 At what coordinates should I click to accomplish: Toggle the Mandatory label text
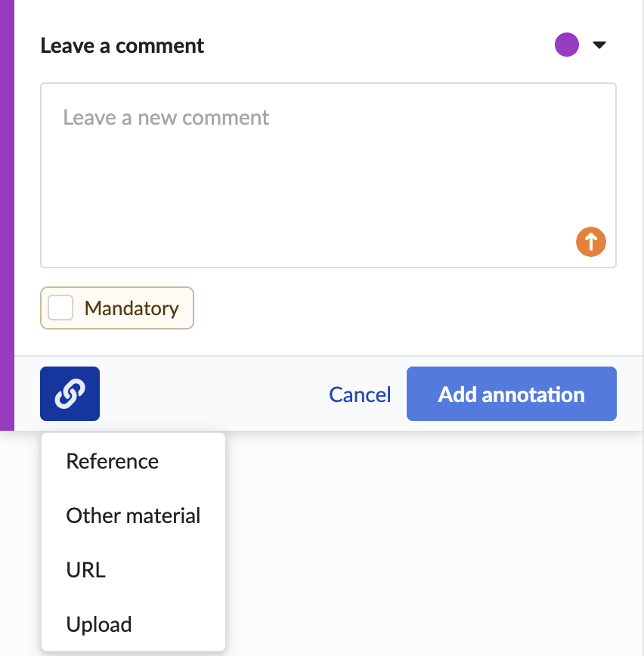click(x=132, y=308)
